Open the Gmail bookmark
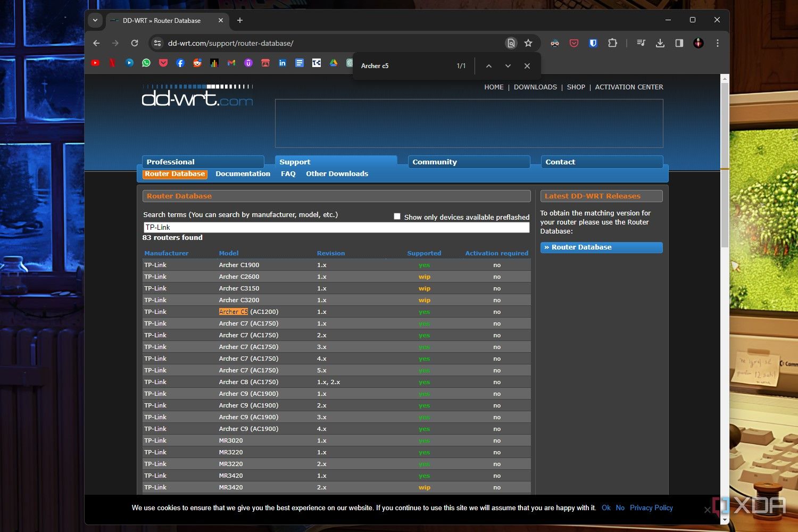Viewport: 798px width, 532px height. (231, 63)
